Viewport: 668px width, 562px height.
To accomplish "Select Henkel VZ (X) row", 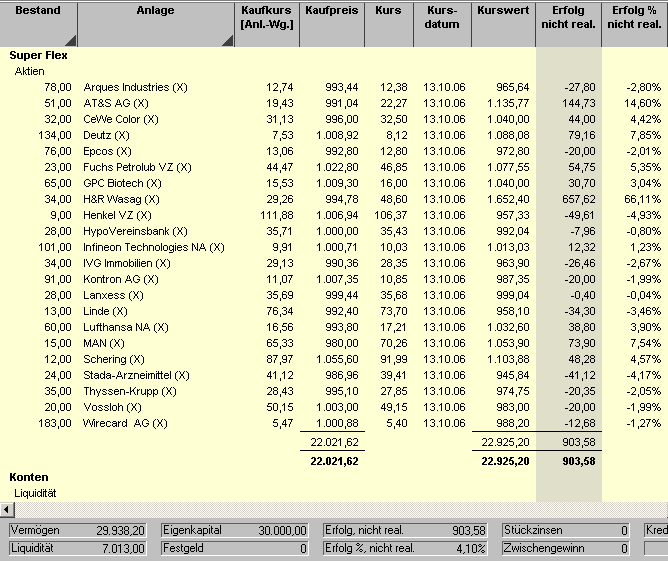I will (334, 215).
